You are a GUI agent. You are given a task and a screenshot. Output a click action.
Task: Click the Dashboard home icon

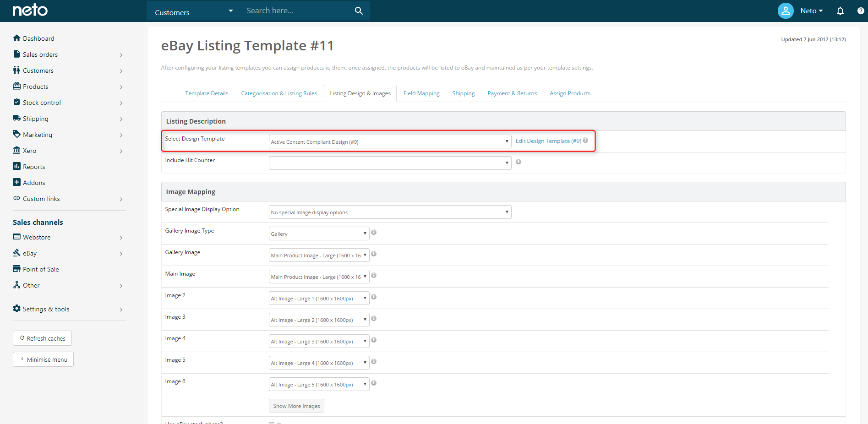point(17,38)
